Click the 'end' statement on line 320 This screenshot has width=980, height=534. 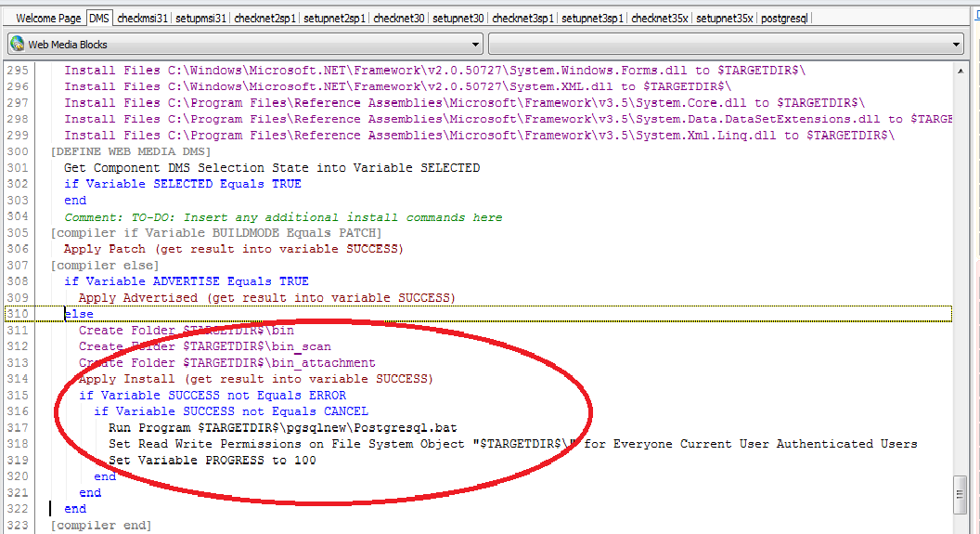(x=105, y=476)
